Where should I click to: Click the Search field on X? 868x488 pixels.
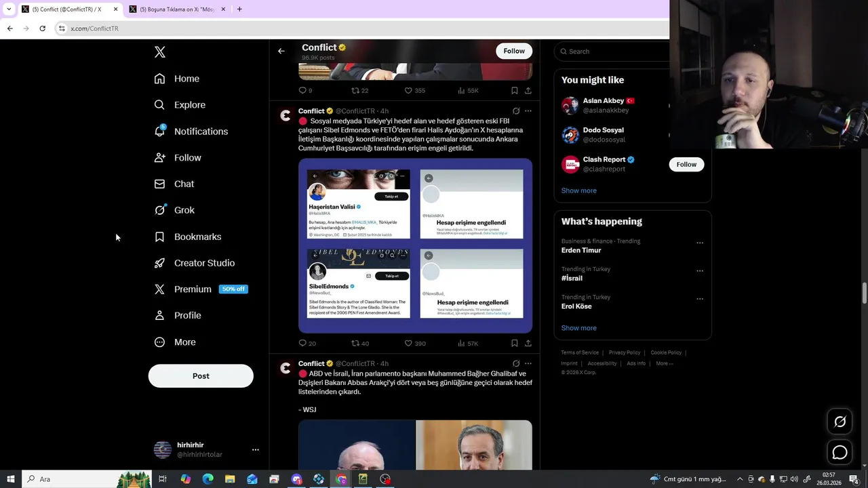[612, 52]
